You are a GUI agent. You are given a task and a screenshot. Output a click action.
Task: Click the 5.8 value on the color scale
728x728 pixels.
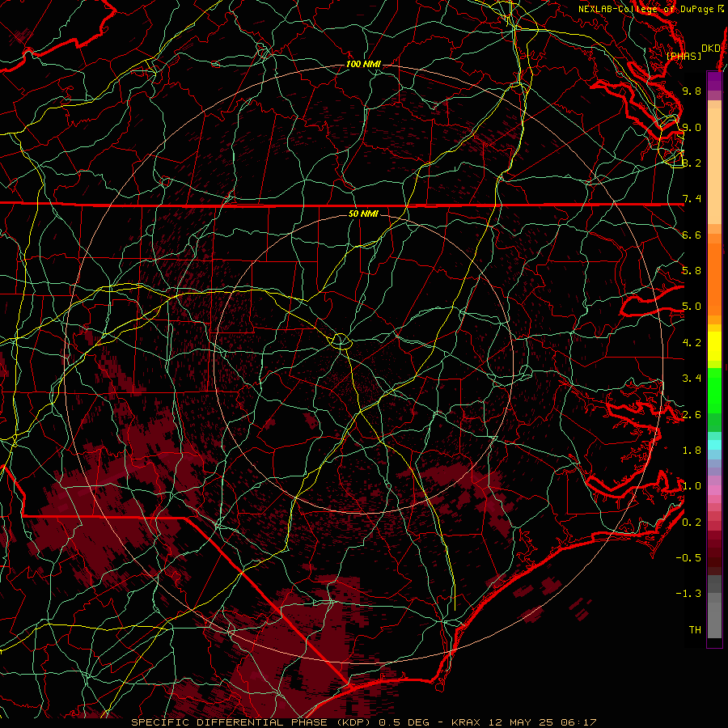coord(692,271)
